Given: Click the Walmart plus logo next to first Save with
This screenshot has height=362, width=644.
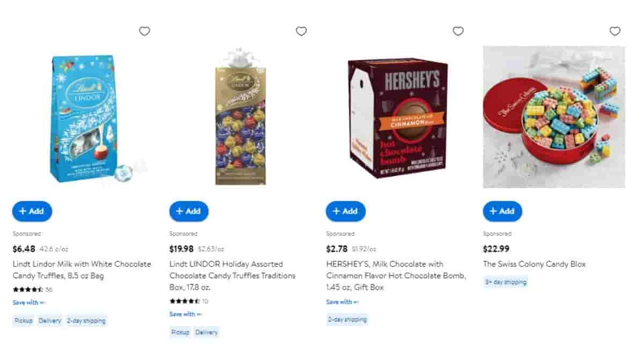Looking at the screenshot, I should [x=44, y=302].
